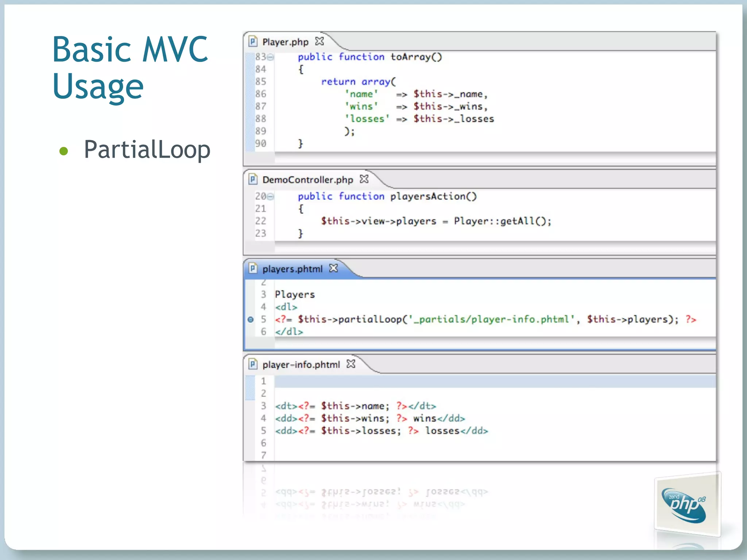Click the closing </dl> tag
Image resolution: width=747 pixels, height=560 pixels.
click(x=289, y=332)
